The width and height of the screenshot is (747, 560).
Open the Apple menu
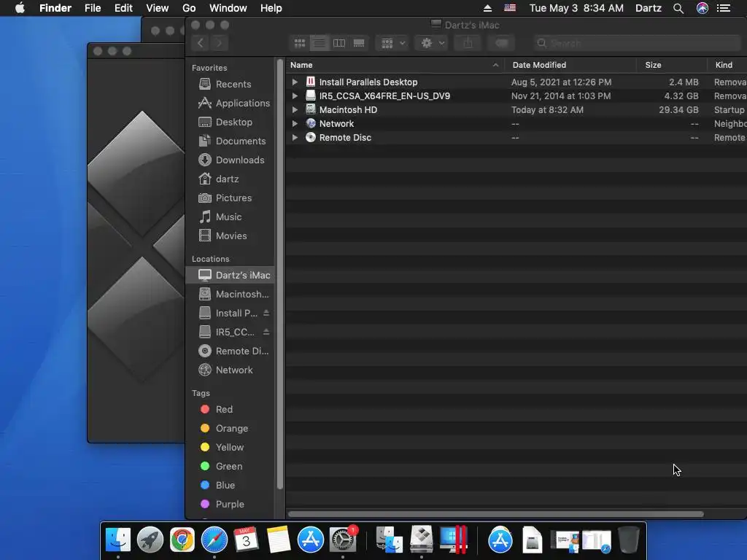point(20,8)
